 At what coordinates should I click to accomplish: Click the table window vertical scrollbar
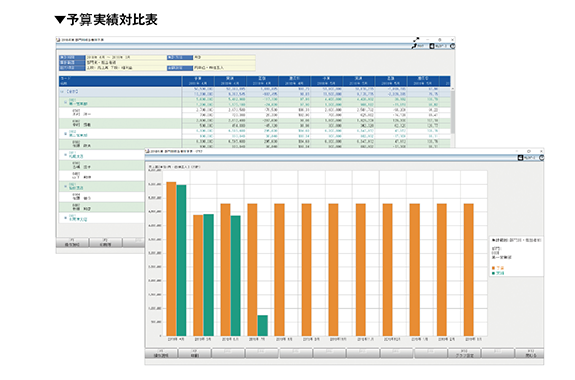point(453,112)
